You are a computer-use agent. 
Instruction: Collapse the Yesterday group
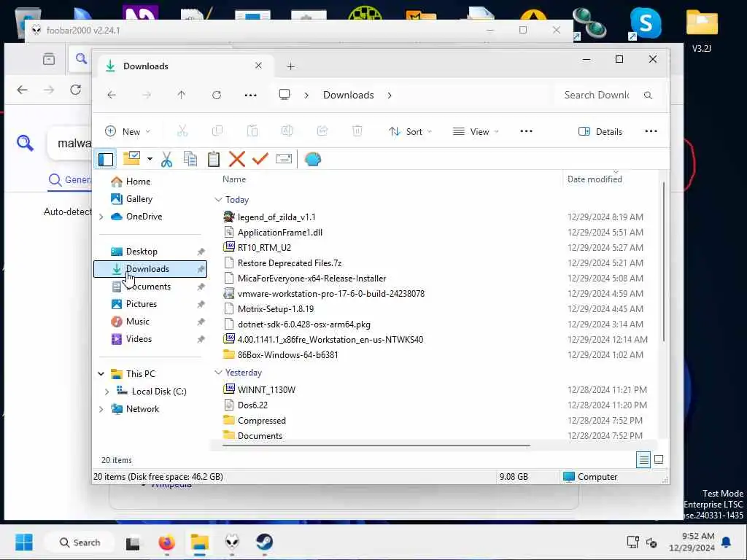[x=218, y=373]
